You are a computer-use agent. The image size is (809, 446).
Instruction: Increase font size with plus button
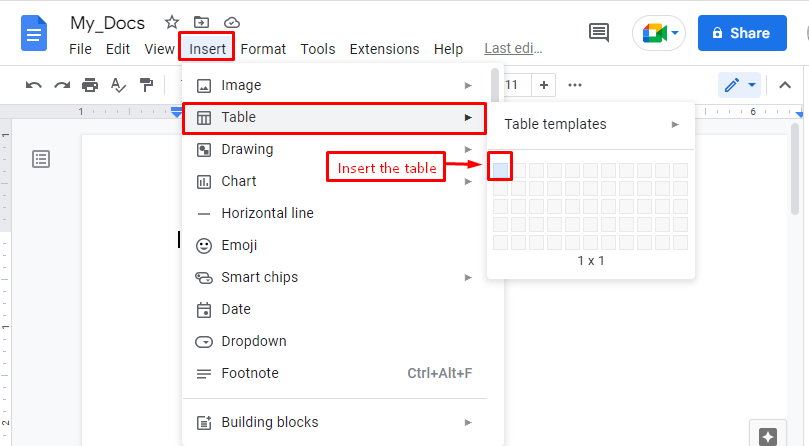[543, 85]
